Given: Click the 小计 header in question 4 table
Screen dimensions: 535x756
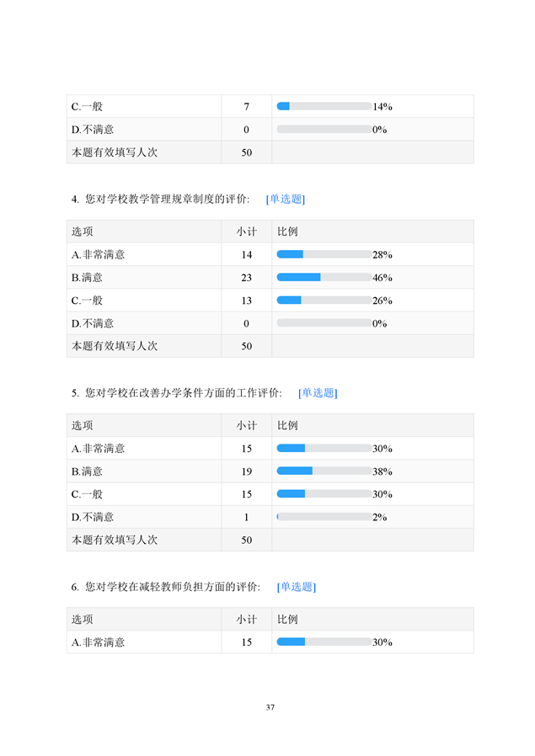Looking at the screenshot, I should point(247,232).
